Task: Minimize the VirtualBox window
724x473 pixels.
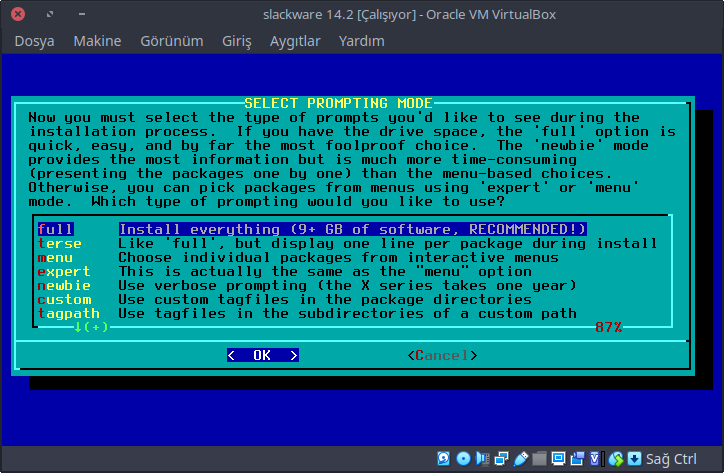Action: click(82, 14)
